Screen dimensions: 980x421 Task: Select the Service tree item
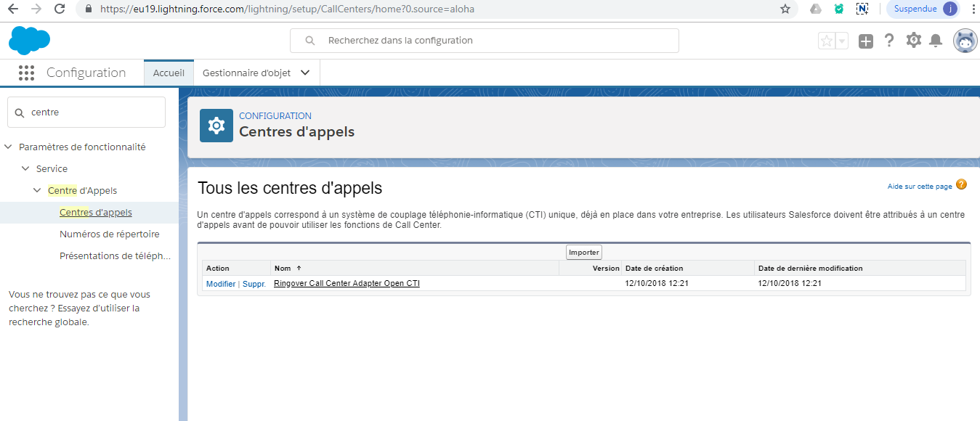[x=52, y=168]
